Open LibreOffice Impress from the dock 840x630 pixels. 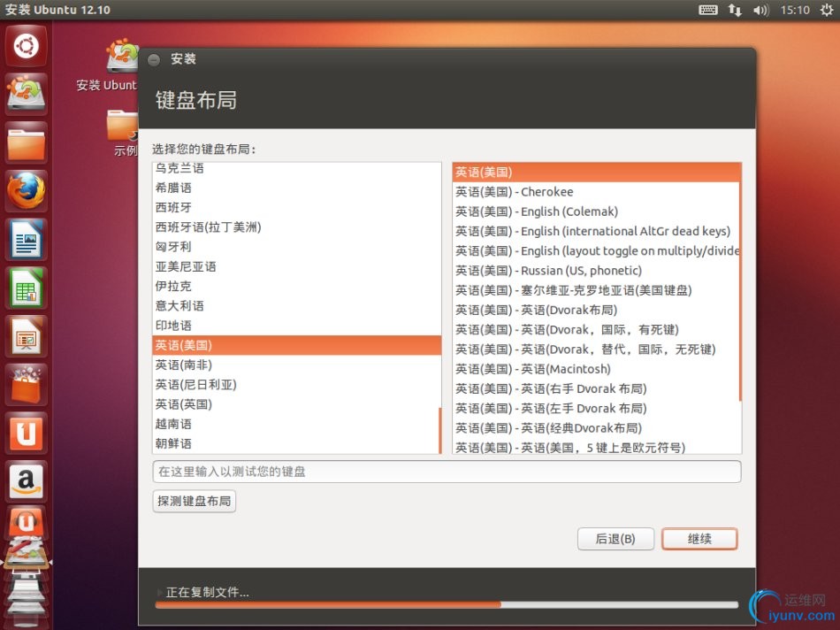point(27,336)
